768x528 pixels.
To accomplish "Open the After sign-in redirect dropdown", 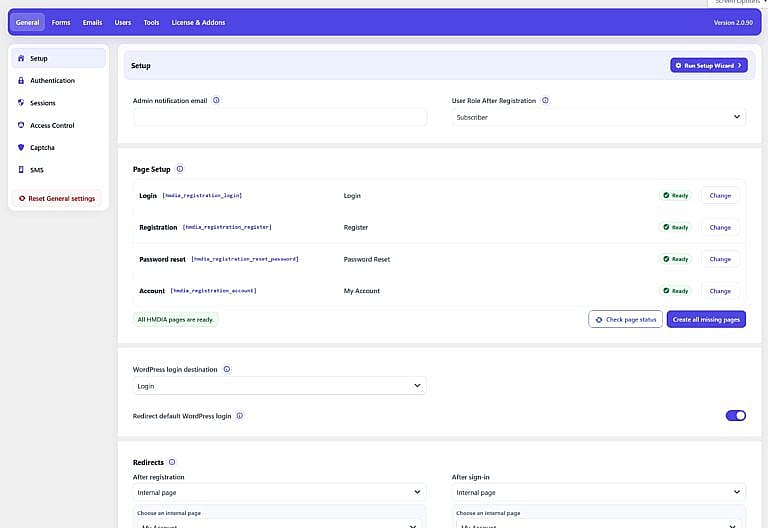I will [x=599, y=492].
